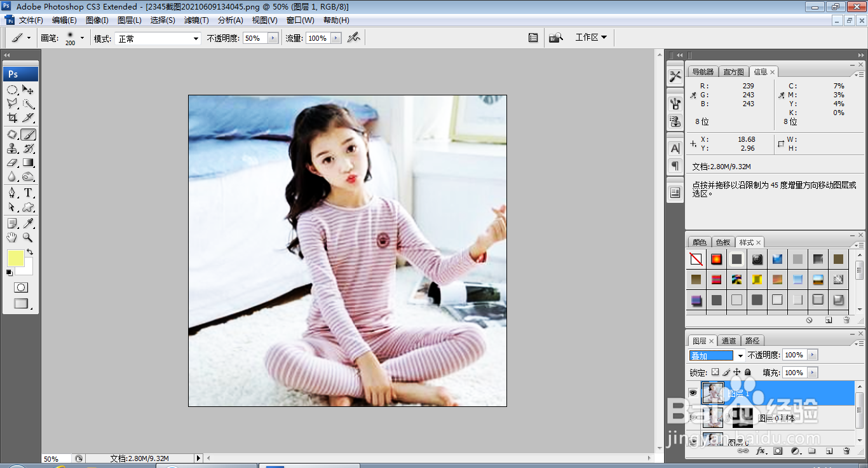
Task: Select the Patch healing tool
Action: click(12, 135)
